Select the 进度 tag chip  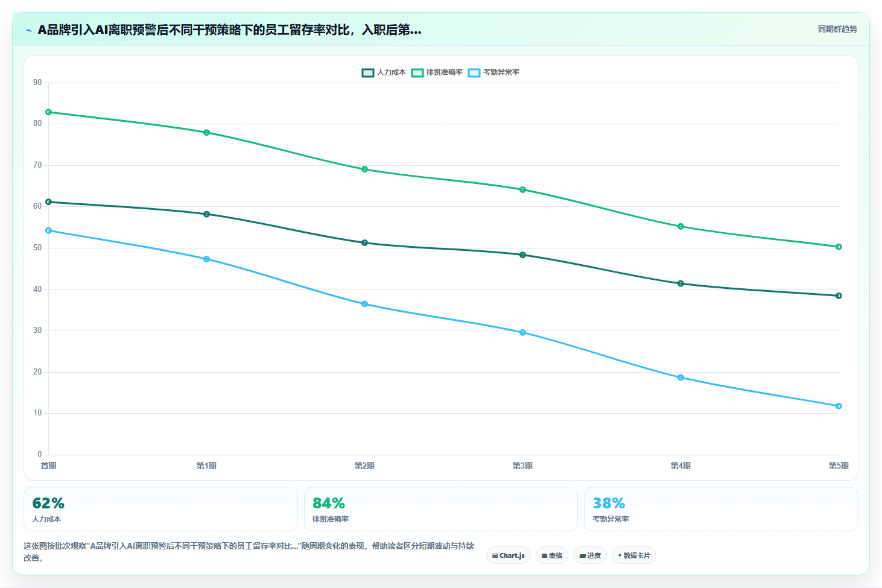pyautogui.click(x=590, y=555)
